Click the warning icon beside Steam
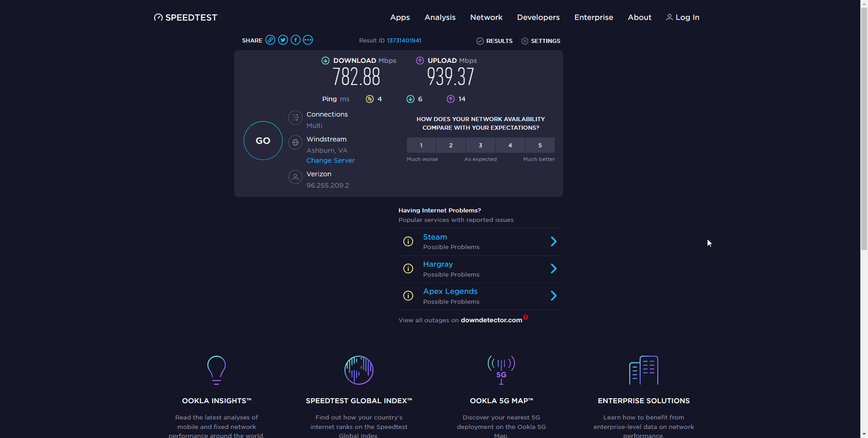Viewport: 868px width, 438px height. coord(408,241)
